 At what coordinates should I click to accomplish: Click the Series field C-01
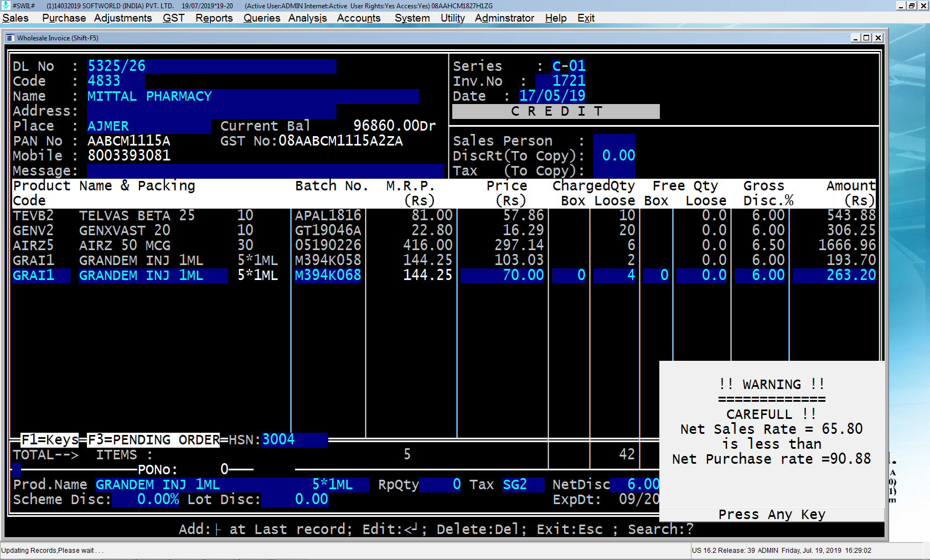pos(569,66)
